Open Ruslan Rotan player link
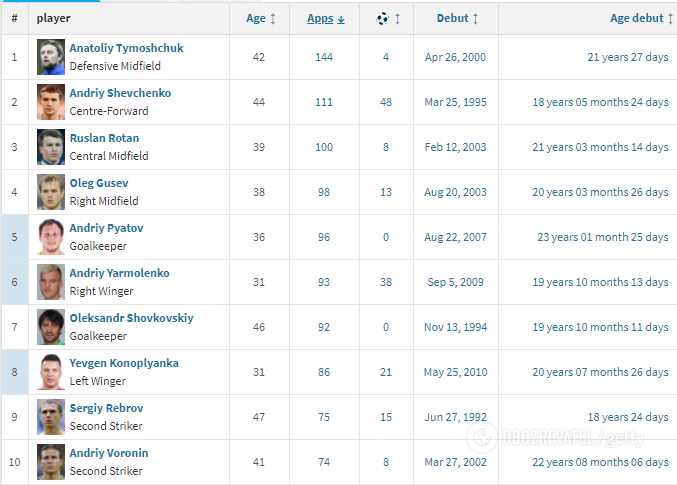This screenshot has width=677, height=485. point(104,138)
